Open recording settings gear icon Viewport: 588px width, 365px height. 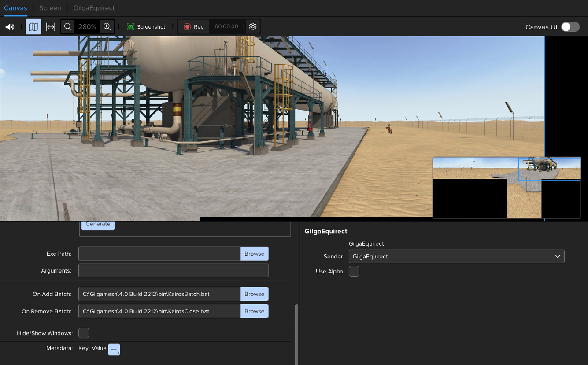click(x=253, y=27)
